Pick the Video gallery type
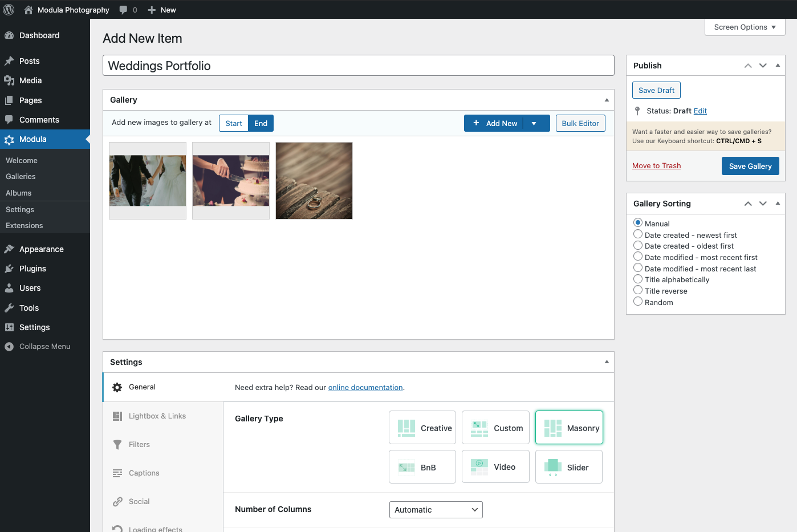This screenshot has height=532, width=797. 495,467
